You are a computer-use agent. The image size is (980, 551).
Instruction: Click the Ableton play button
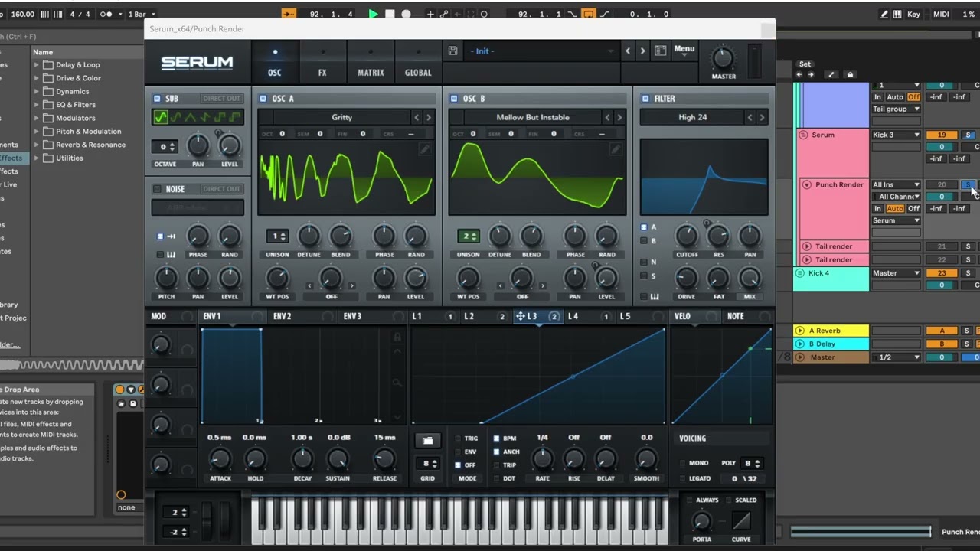pos(373,14)
